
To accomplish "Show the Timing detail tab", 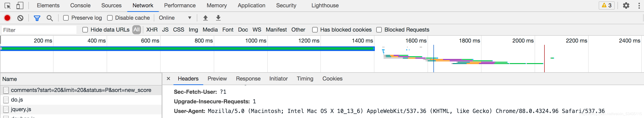I will 305,78.
